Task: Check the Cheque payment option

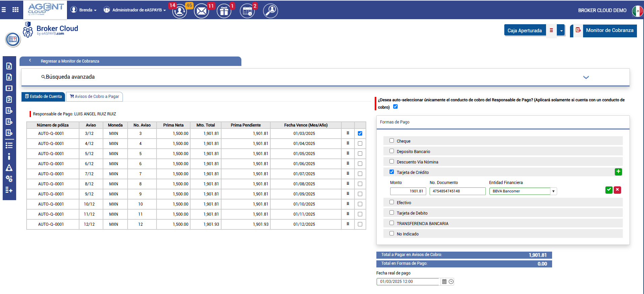Action: pyautogui.click(x=392, y=141)
